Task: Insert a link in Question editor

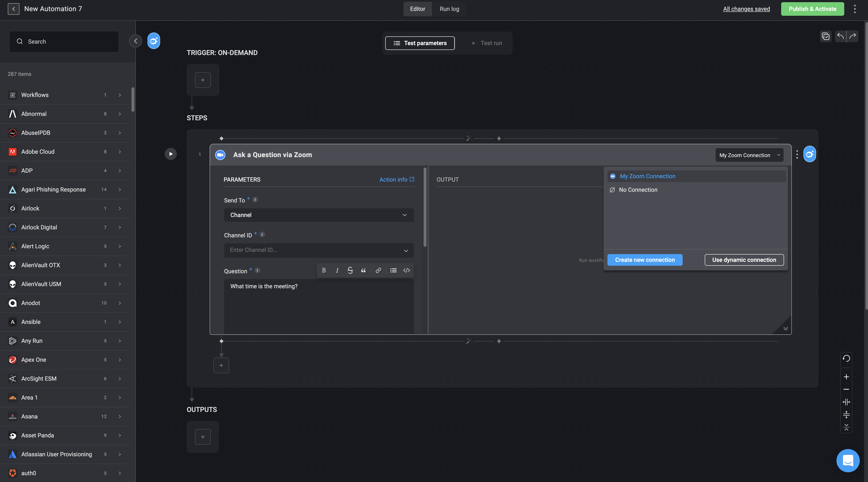Action: [x=378, y=271]
